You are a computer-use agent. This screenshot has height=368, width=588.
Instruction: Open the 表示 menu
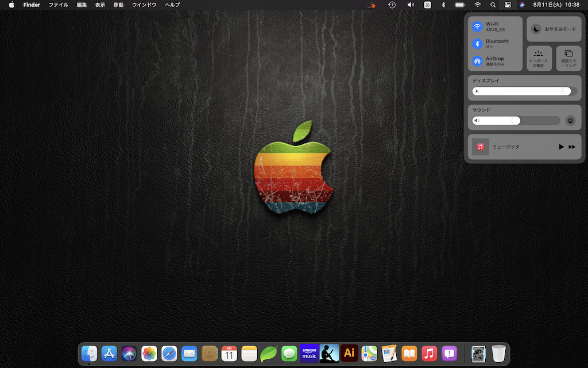[100, 5]
